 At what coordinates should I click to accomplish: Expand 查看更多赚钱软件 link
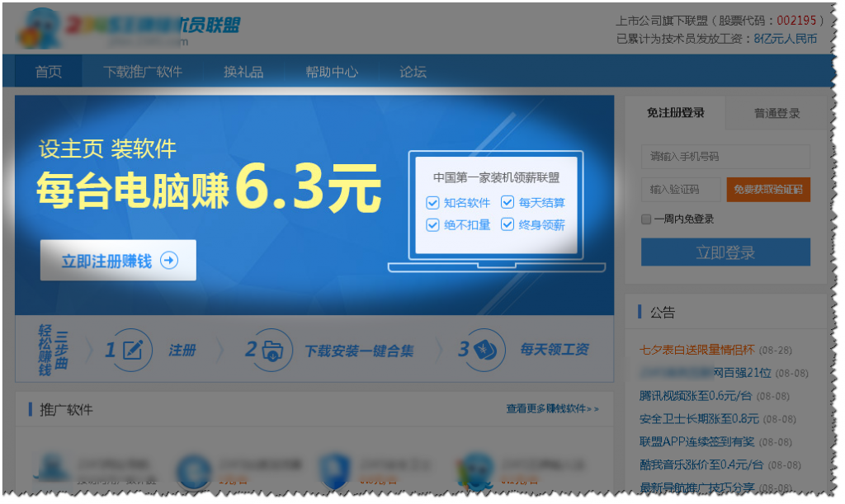click(552, 408)
